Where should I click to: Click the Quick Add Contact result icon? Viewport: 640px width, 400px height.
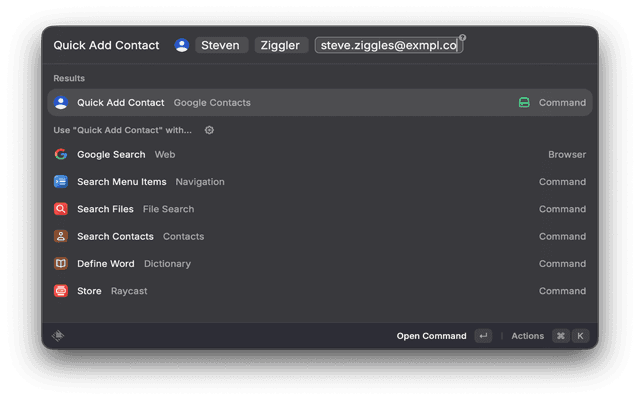(x=60, y=102)
